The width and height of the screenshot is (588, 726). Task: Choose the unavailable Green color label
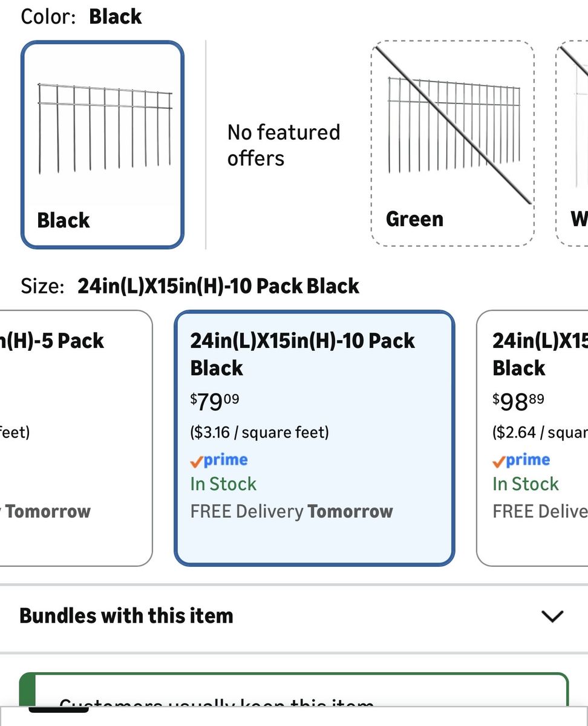(414, 219)
